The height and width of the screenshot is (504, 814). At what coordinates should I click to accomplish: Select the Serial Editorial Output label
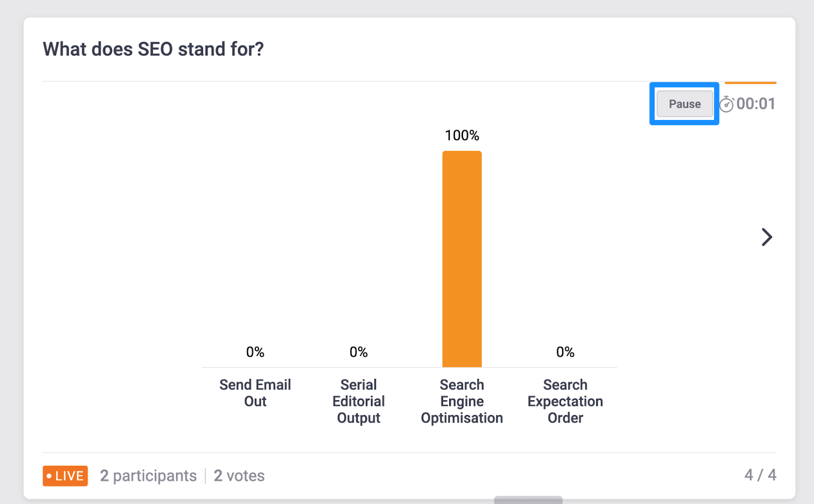(358, 401)
